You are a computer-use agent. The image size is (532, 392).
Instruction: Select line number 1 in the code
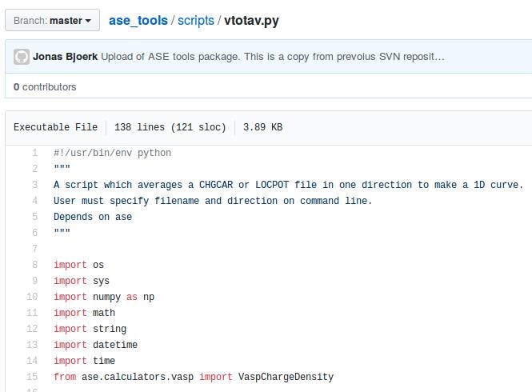coord(34,153)
